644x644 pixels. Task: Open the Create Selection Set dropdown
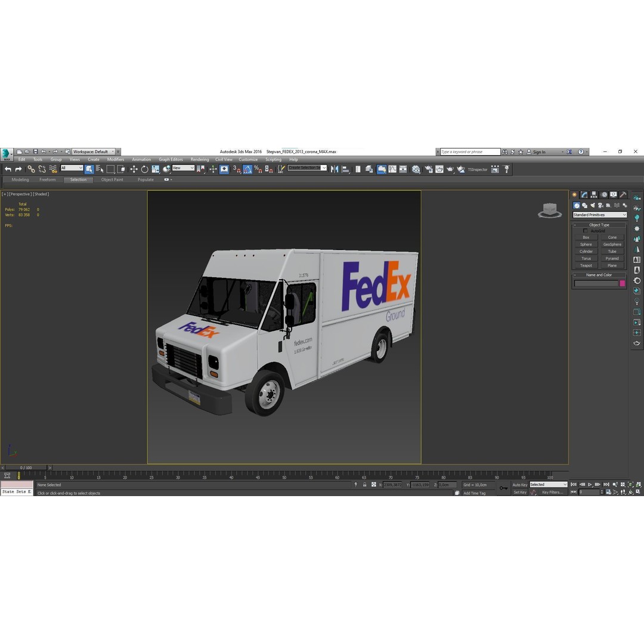pyautogui.click(x=307, y=168)
